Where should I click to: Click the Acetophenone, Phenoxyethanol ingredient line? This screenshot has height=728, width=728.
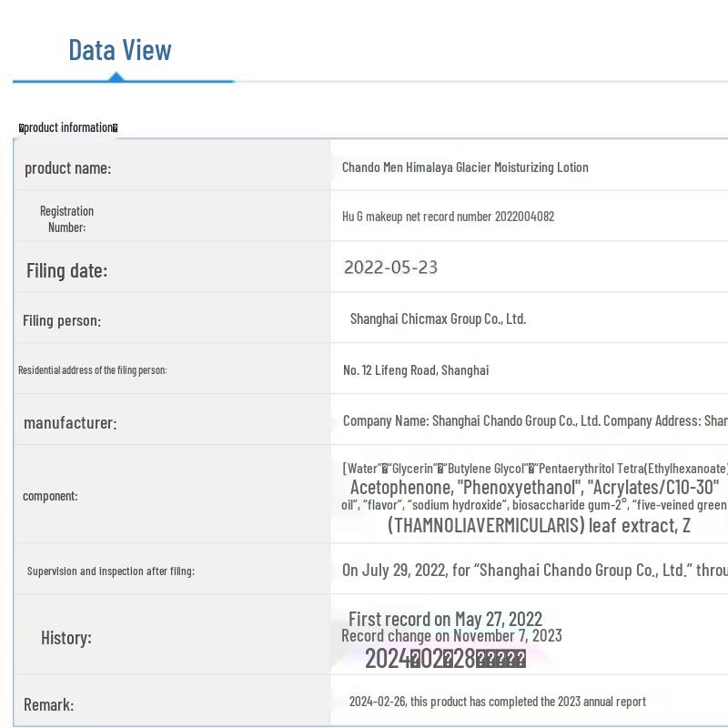point(534,487)
